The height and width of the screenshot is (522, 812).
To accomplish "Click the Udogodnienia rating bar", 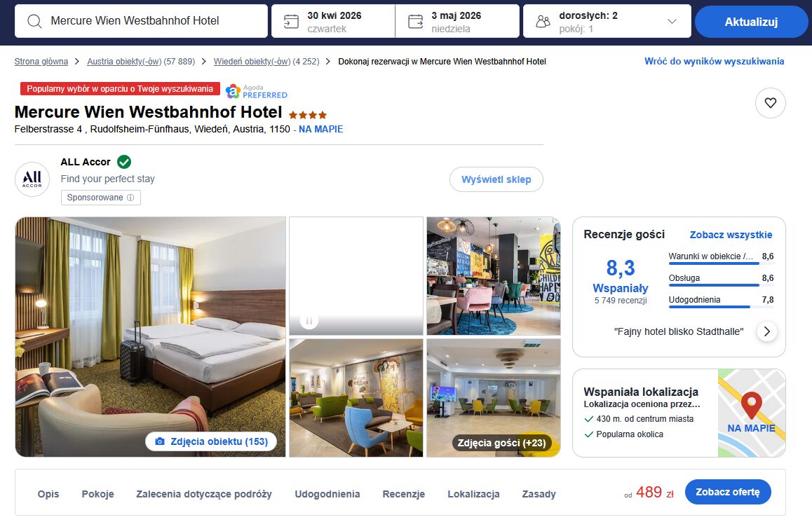I will pos(721,307).
